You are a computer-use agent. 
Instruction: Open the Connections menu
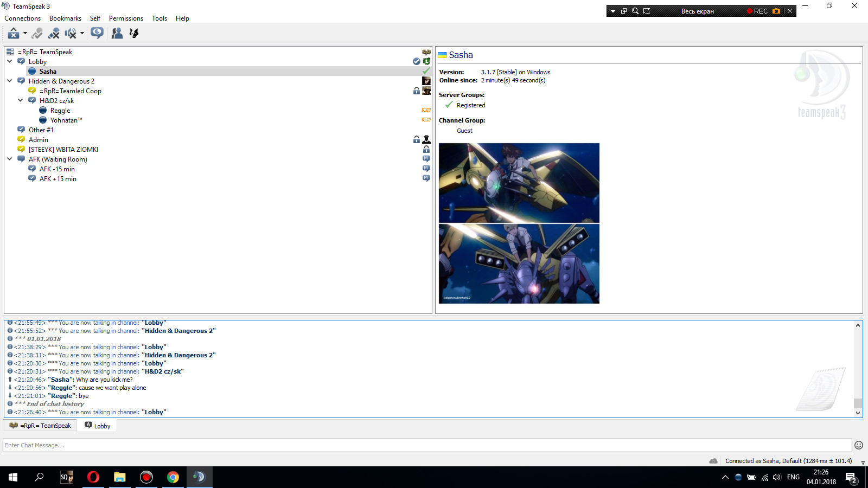point(22,18)
